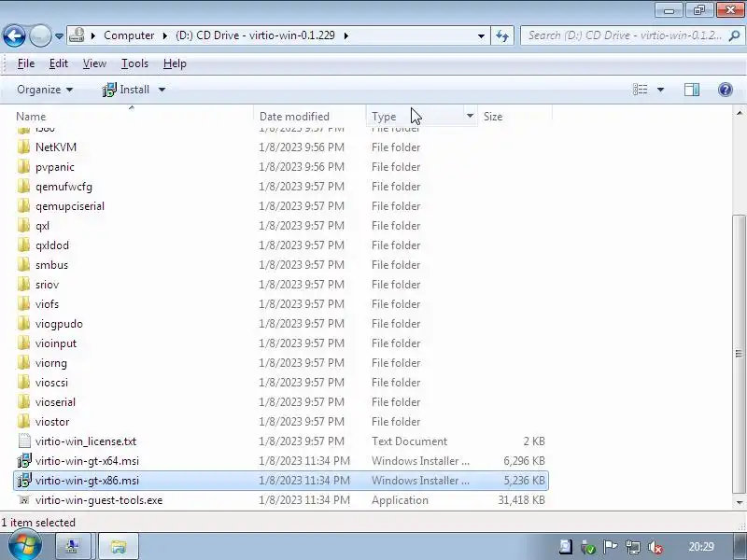
Task: Click Computer in the address path
Action: (x=129, y=35)
